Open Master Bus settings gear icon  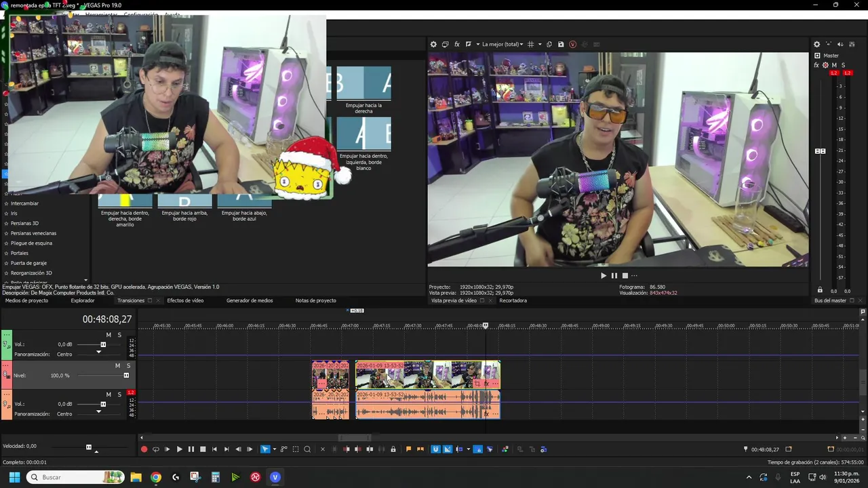pos(816,44)
